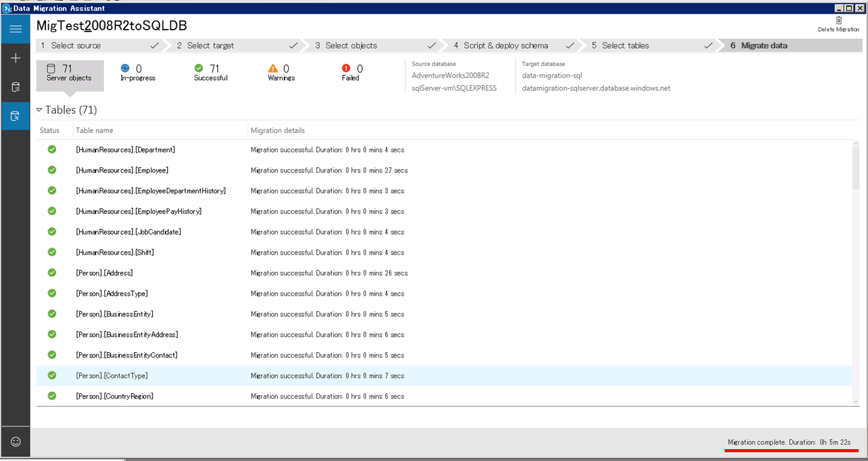Click green status icon for [HumanResources].[Department]

pyautogui.click(x=52, y=150)
